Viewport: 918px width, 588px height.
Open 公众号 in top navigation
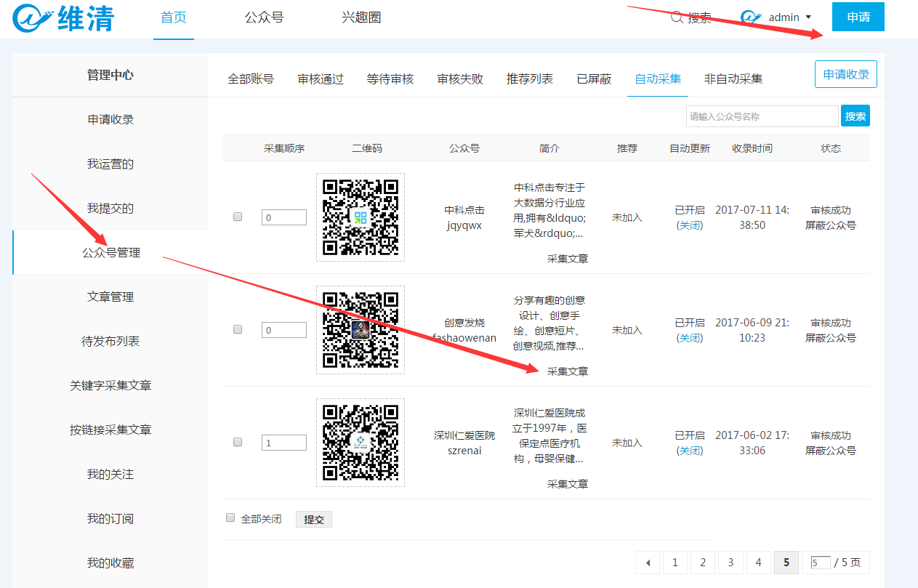click(x=264, y=17)
